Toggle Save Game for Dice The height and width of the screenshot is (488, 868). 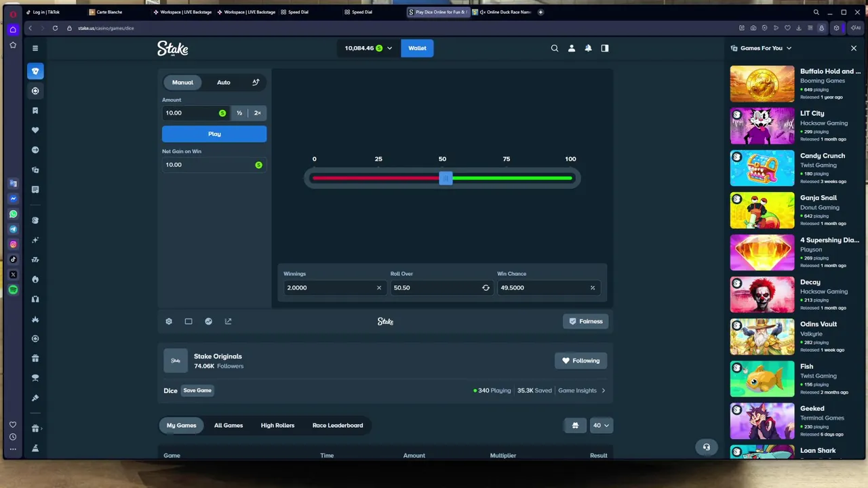(x=197, y=390)
